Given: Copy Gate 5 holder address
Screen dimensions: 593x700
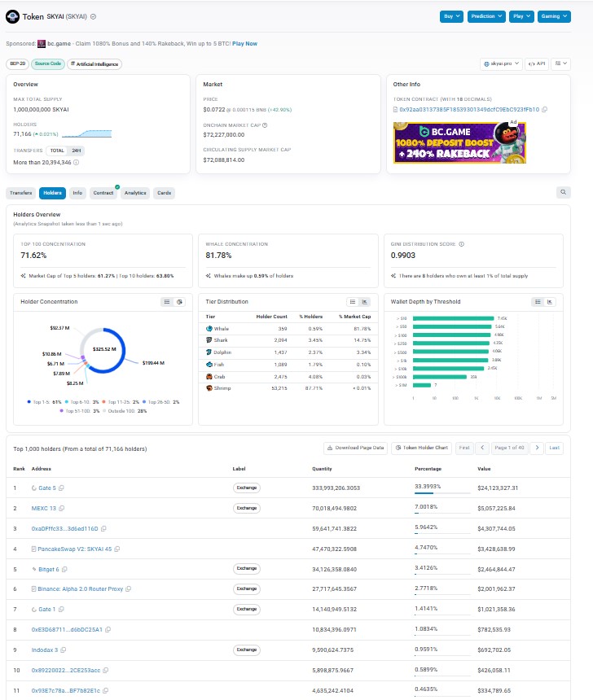Looking at the screenshot, I should 61,488.
